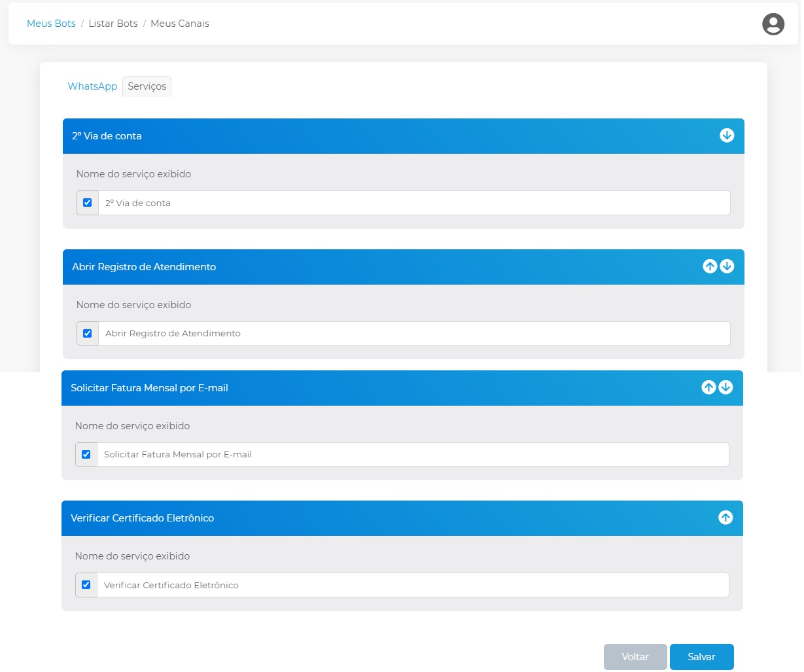Toggle 'Solicitar Fatura Mensal por E-mail' checkbox
The image size is (804, 672).
coord(86,454)
